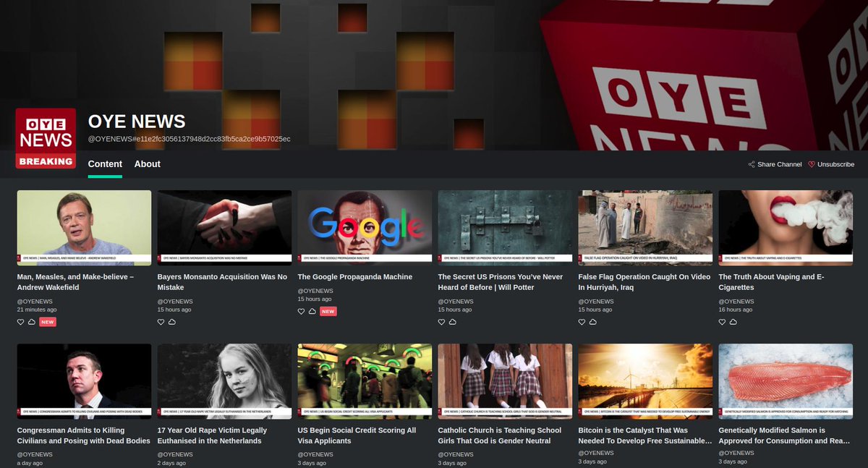Click @OYENEWS under Secret US Prisons video
Screen dimensions: 868x468
pyautogui.click(x=456, y=302)
